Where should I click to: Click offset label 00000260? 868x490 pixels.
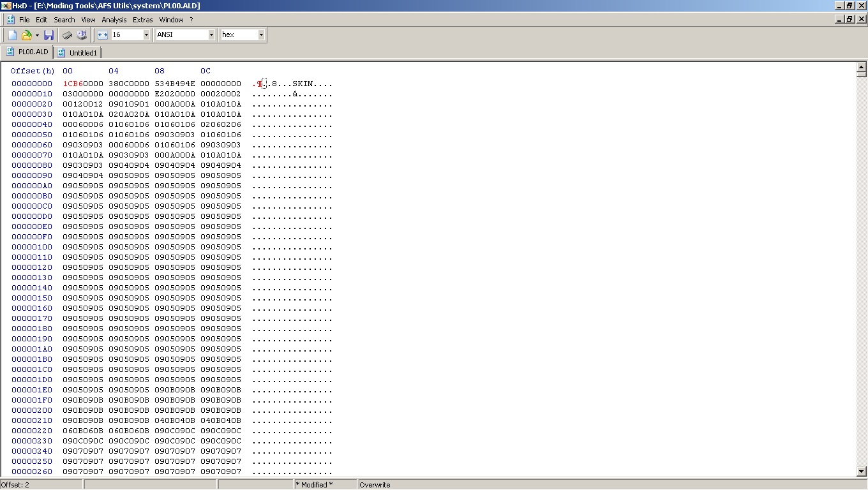[x=32, y=471]
